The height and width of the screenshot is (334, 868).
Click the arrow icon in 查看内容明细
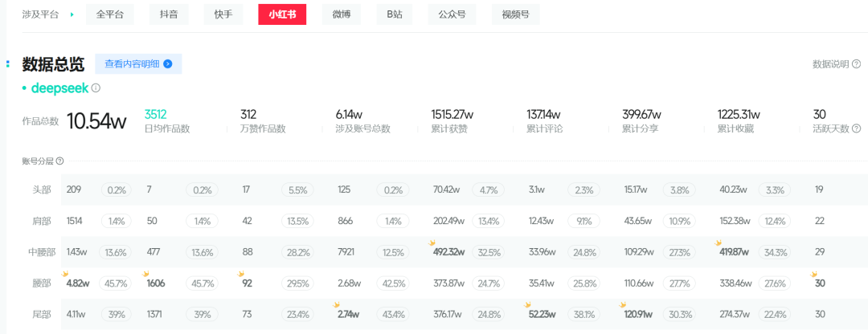168,63
